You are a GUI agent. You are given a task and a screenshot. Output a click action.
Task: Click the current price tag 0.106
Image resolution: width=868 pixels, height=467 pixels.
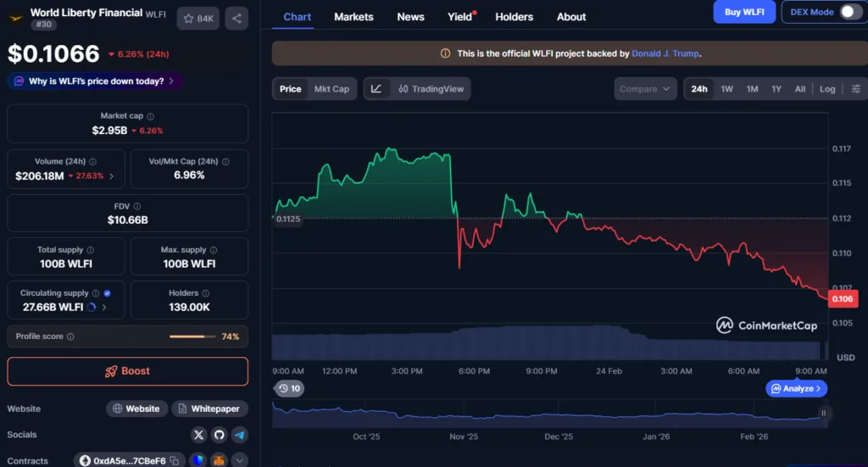point(843,299)
